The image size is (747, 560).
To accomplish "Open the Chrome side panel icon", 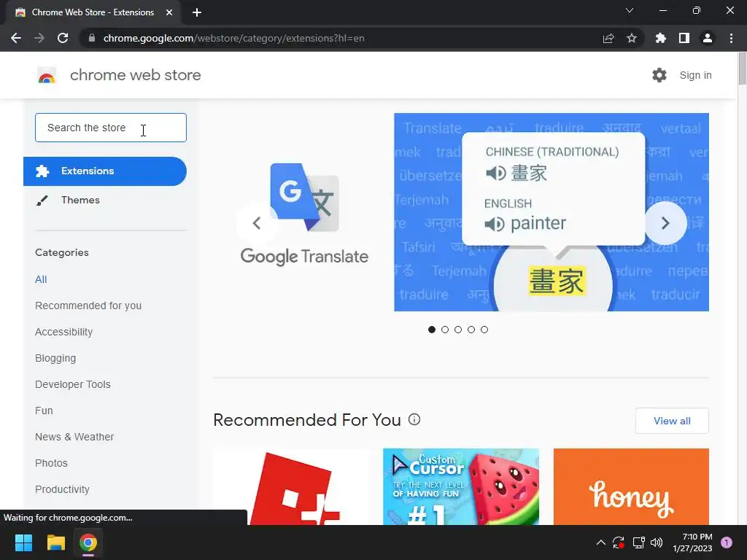I will (684, 38).
